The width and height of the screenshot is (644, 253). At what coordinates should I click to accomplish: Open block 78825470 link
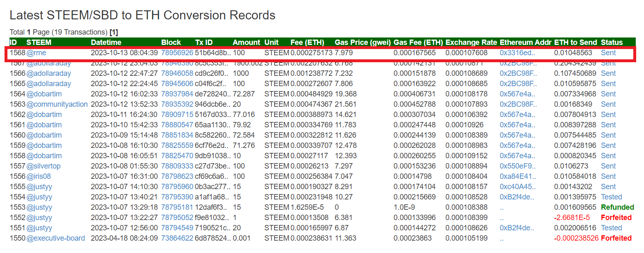[177, 156]
